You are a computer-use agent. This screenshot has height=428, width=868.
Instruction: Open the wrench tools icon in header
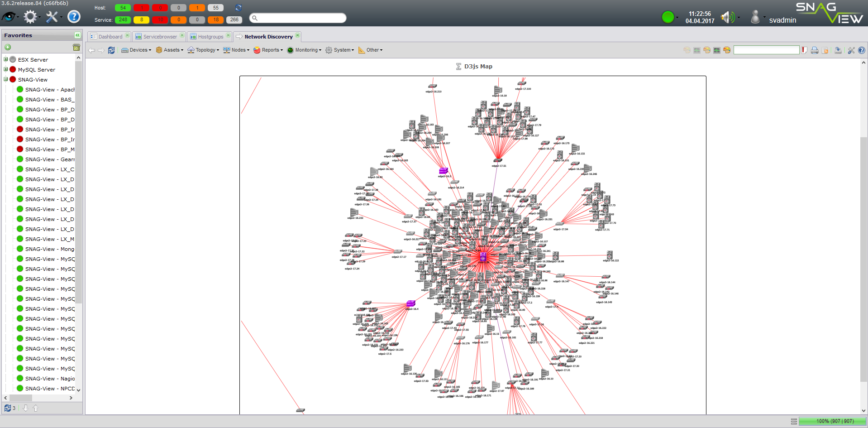(x=52, y=17)
